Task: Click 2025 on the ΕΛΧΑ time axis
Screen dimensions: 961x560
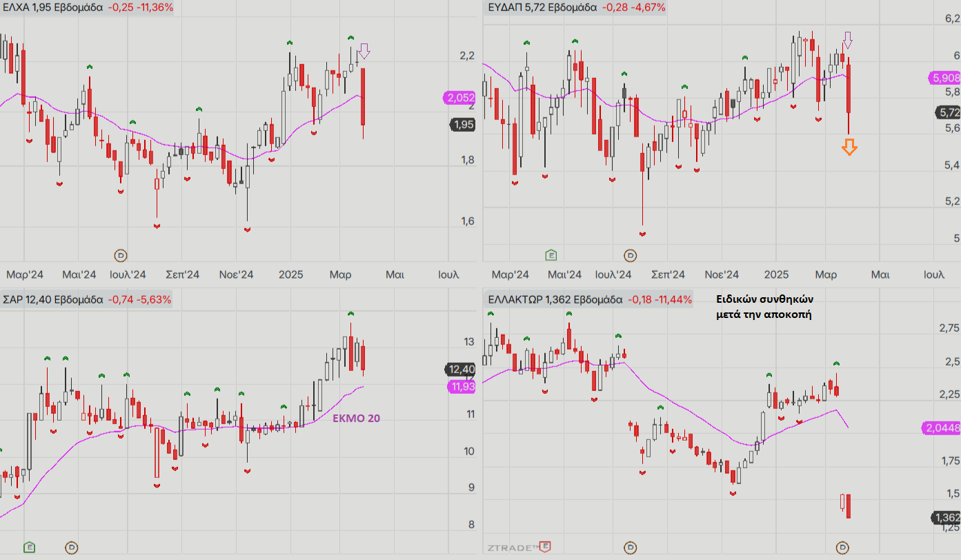Action: (291, 274)
